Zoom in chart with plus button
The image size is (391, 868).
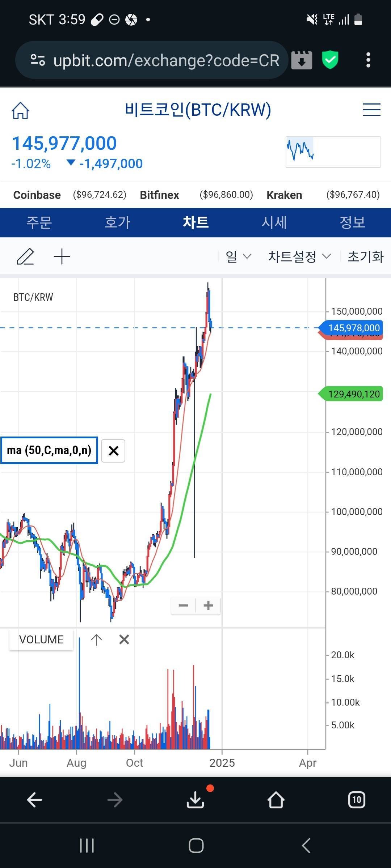(x=208, y=605)
